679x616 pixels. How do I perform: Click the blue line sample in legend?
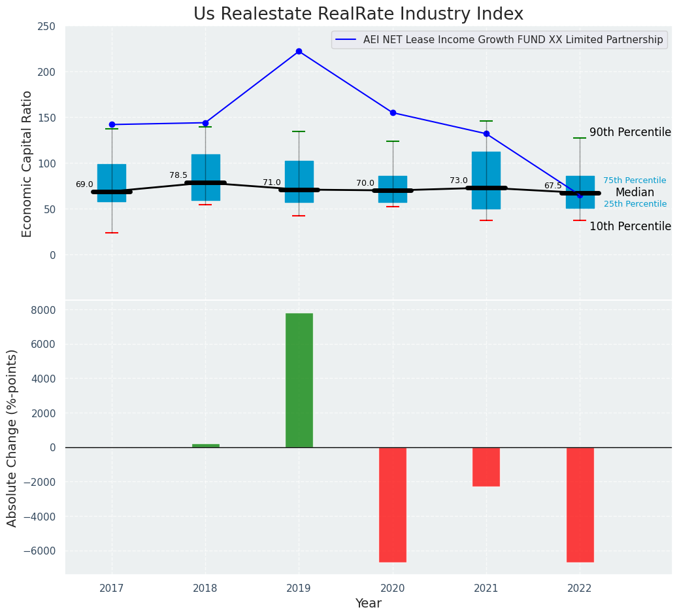pyautogui.click(x=346, y=40)
